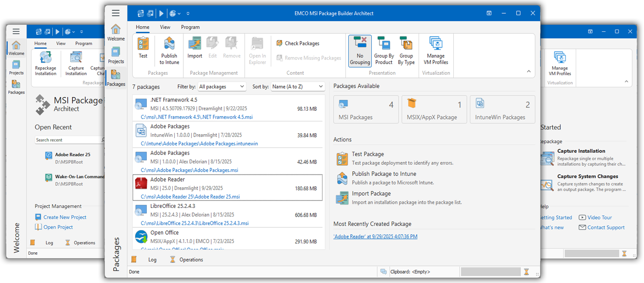Collapse the ribbon using the chevron arrow
Image resolution: width=644 pixels, height=283 pixels.
pos(528,72)
